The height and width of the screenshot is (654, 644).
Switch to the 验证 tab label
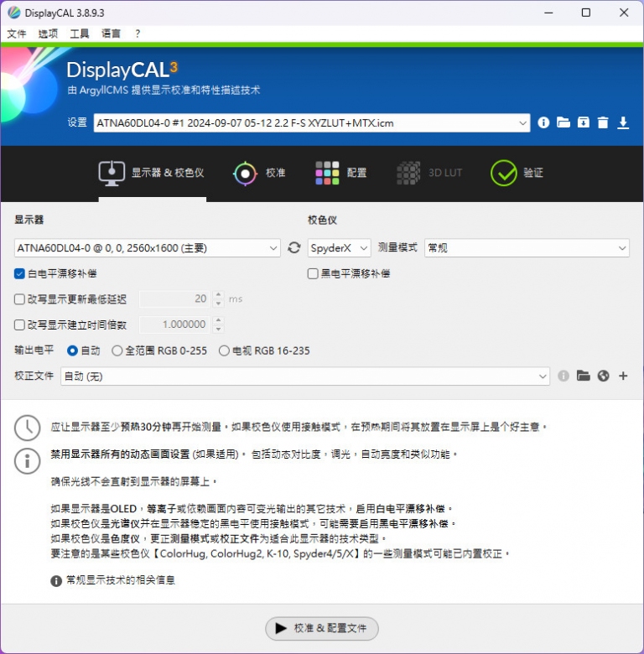(x=533, y=173)
